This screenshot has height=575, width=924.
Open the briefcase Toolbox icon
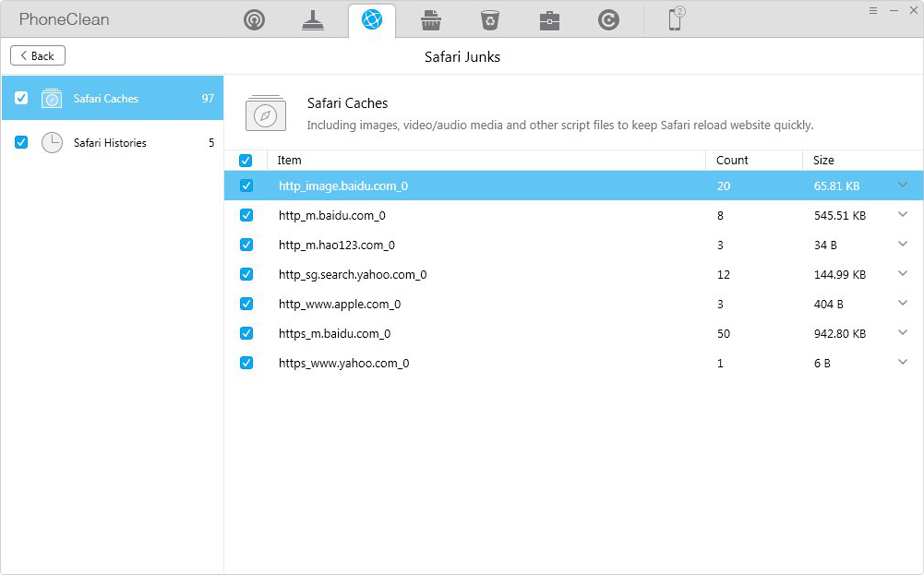(549, 20)
